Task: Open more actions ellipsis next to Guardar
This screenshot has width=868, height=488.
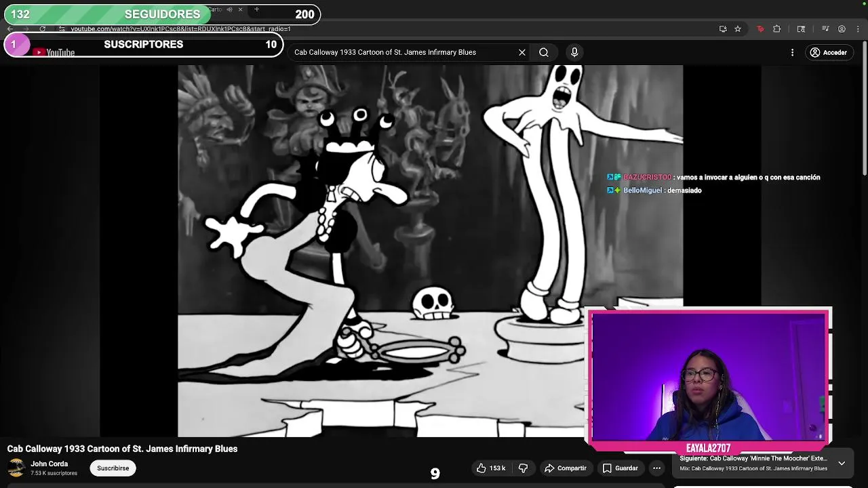Action: pyautogui.click(x=656, y=468)
